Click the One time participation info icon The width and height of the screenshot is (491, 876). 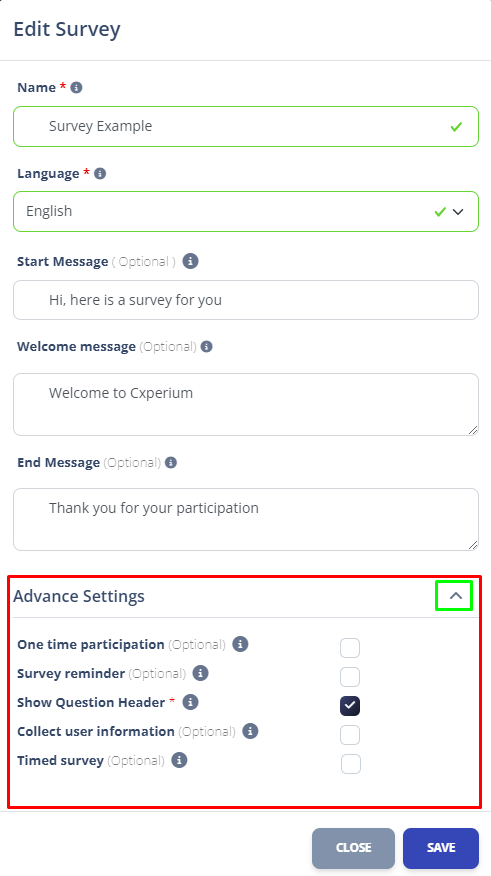click(240, 644)
